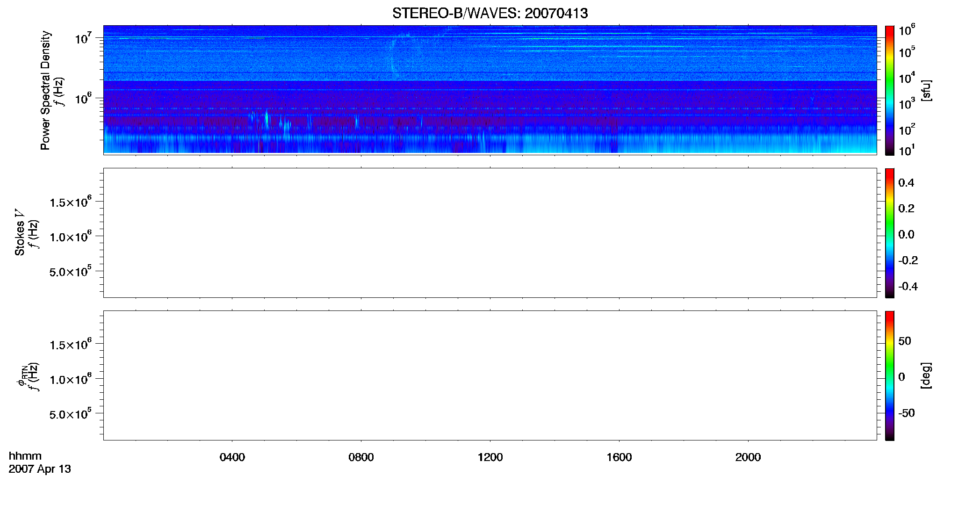The height and width of the screenshot is (505, 980).
Task: Click the empty Stokes V plot panel
Action: pos(490,233)
